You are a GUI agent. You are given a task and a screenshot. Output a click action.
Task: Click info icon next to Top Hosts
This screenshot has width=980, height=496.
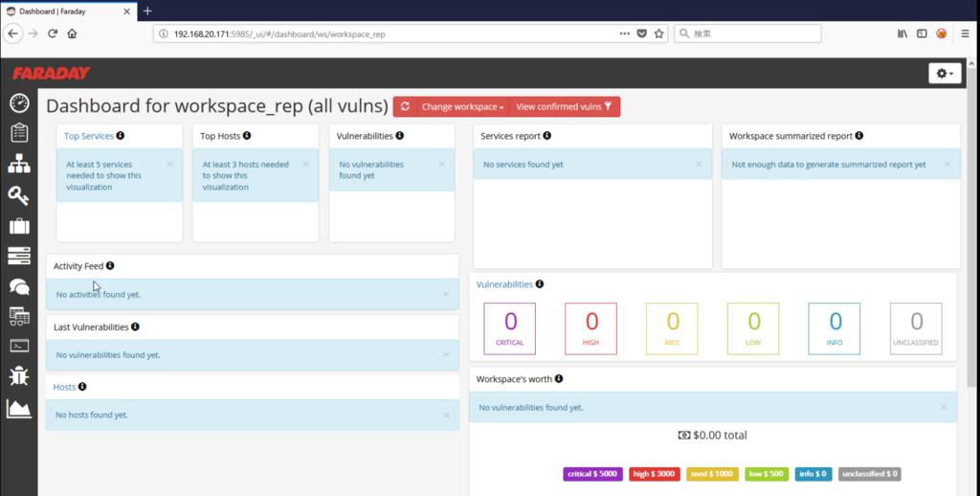247,136
